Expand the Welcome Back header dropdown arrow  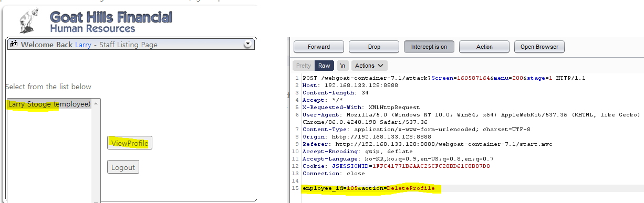click(247, 45)
